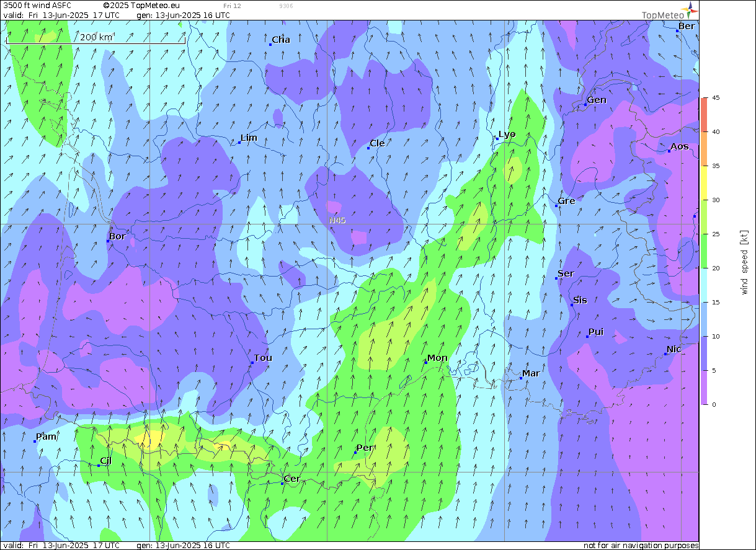This screenshot has height=550, width=756.
Task: Click the 'Mar' city label
Action: coord(531,373)
